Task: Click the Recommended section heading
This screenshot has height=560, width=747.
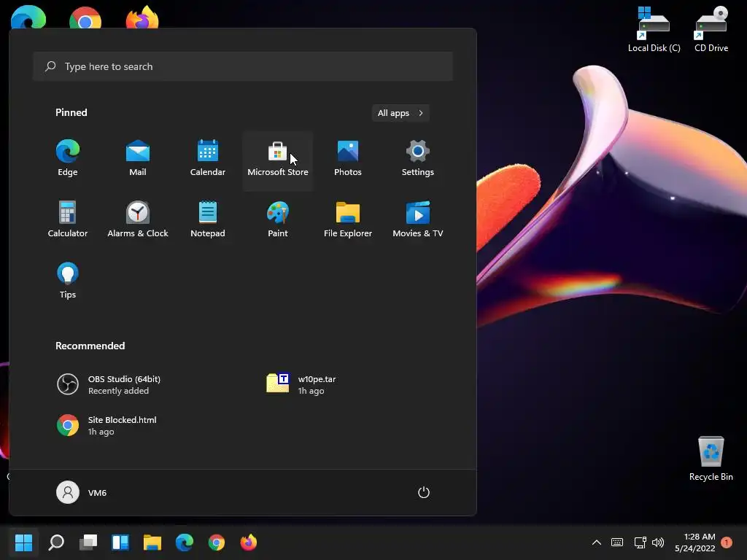Action: 90,346
